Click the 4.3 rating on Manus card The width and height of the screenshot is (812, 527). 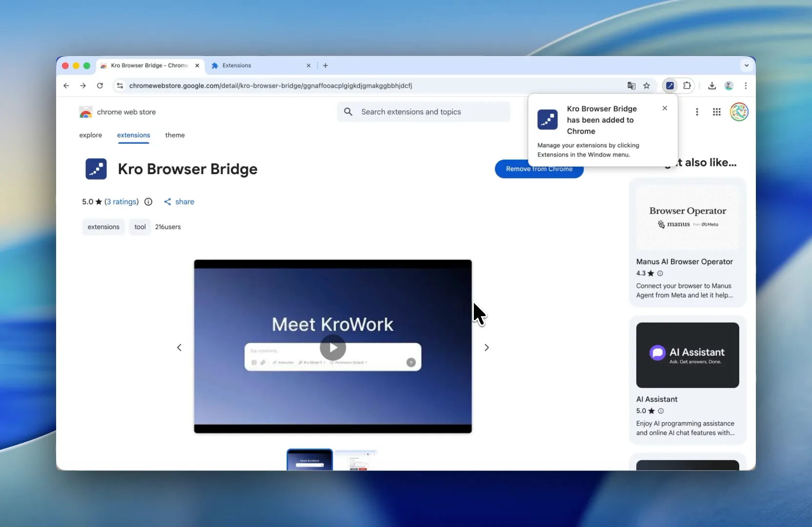click(x=645, y=273)
